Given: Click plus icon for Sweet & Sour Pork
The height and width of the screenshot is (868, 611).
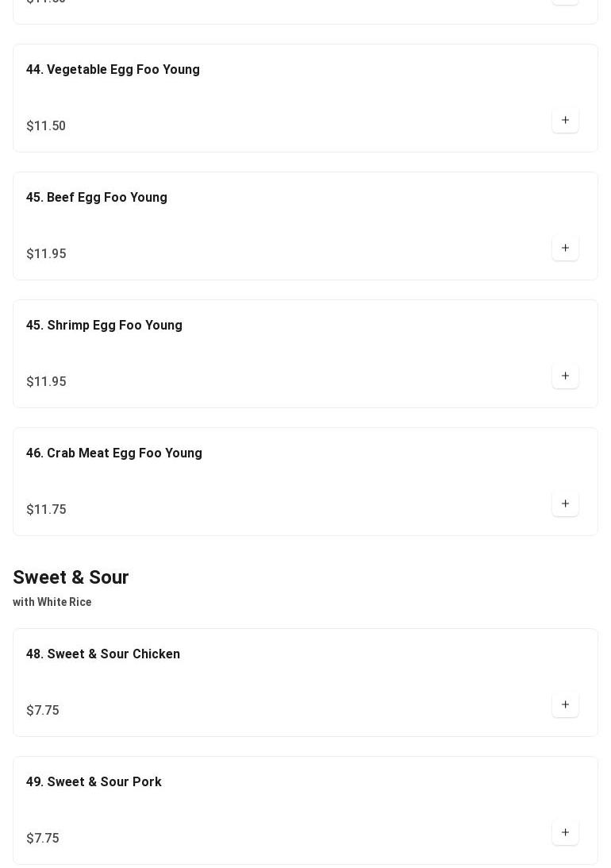Looking at the screenshot, I should (565, 833).
